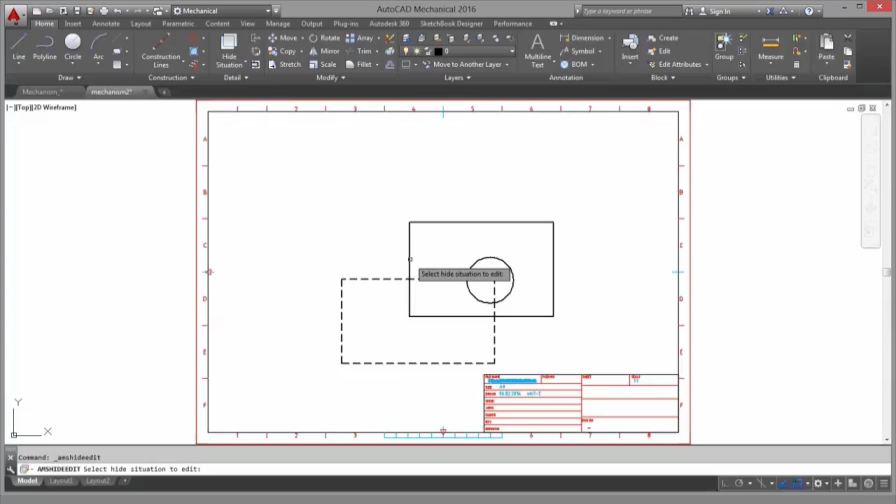Select the Circle tool

tap(73, 47)
